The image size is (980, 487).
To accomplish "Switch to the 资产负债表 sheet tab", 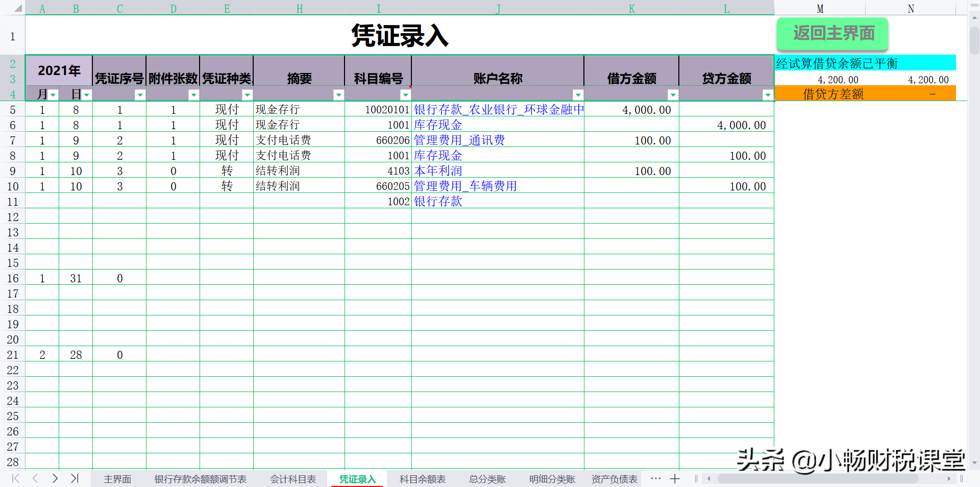I will click(614, 479).
